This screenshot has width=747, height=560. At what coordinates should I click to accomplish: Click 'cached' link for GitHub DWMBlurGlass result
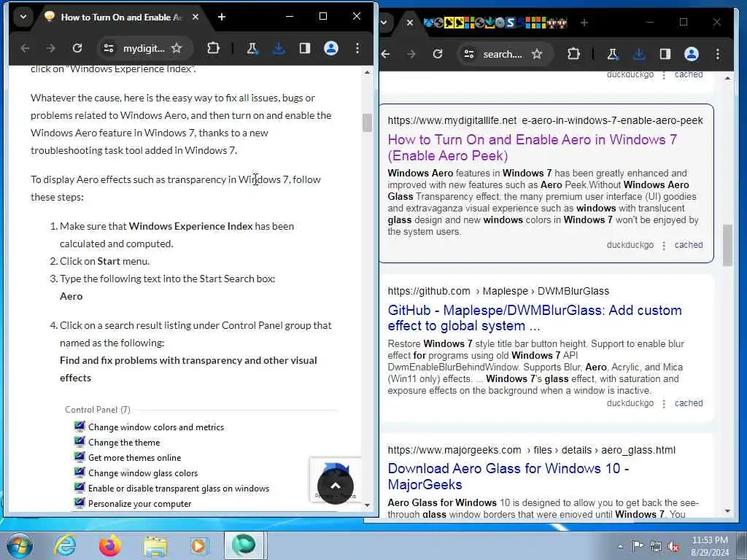coord(689,402)
